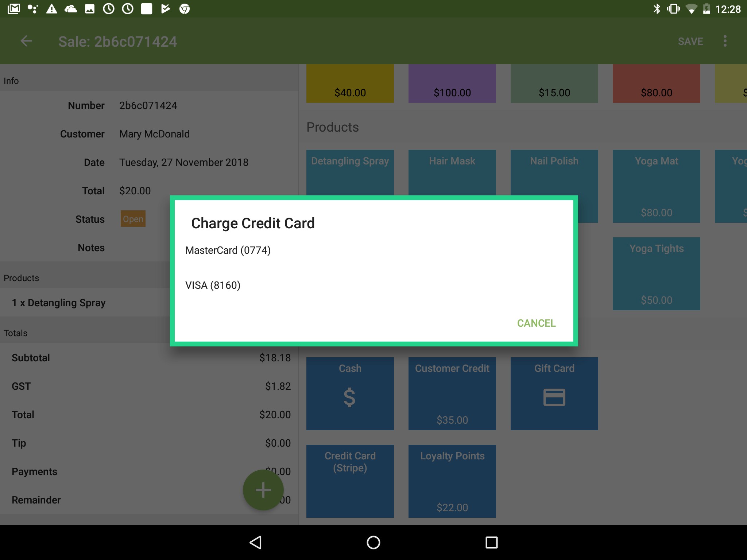747x560 pixels.
Task: Add Yoga Mat product
Action: pos(656,186)
